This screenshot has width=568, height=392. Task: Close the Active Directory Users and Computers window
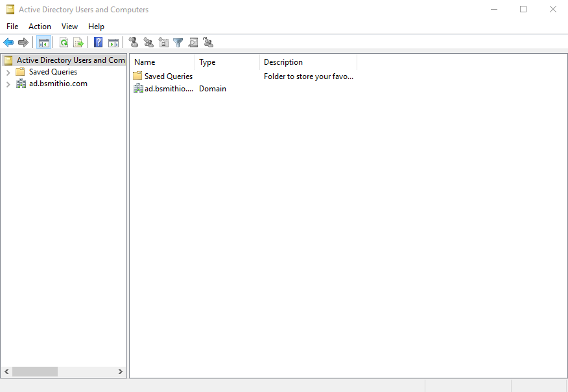coord(553,10)
